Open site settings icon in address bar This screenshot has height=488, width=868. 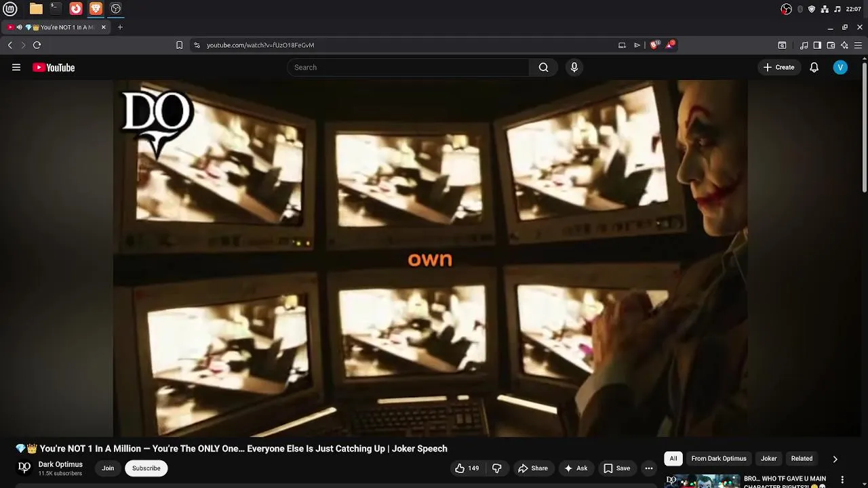pyautogui.click(x=197, y=45)
